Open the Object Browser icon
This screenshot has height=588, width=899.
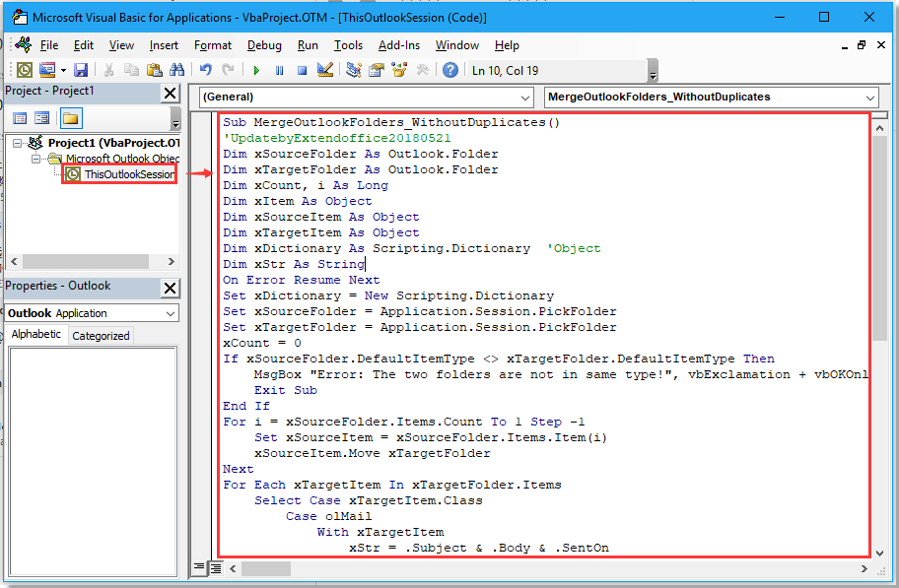pyautogui.click(x=399, y=70)
